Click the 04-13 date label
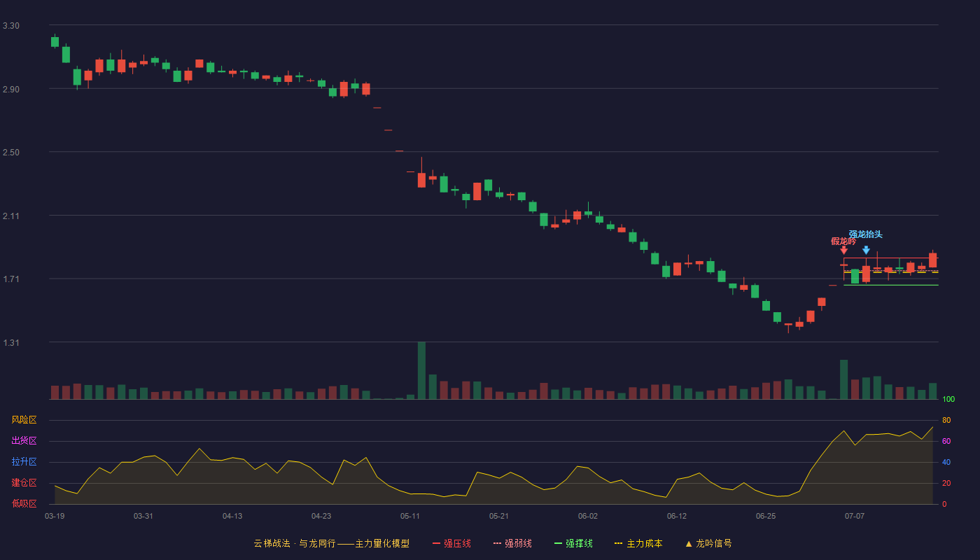980x560 pixels. (232, 516)
